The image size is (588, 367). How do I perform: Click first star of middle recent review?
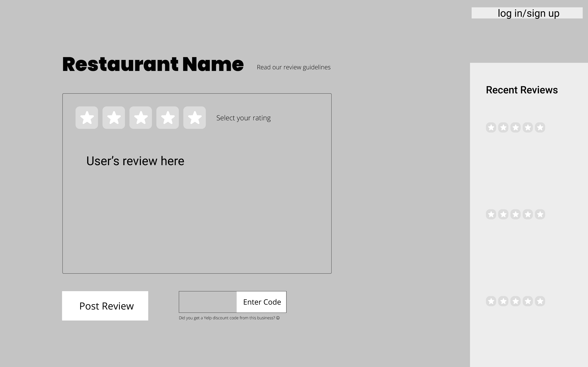[x=491, y=214]
